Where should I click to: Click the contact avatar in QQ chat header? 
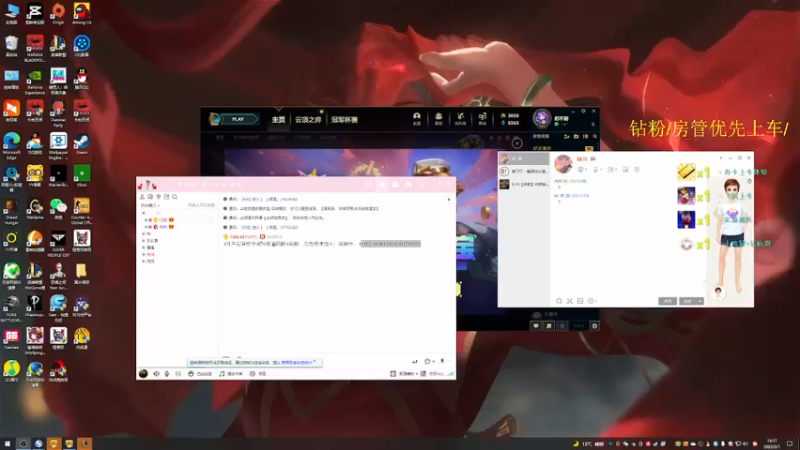coord(563,164)
